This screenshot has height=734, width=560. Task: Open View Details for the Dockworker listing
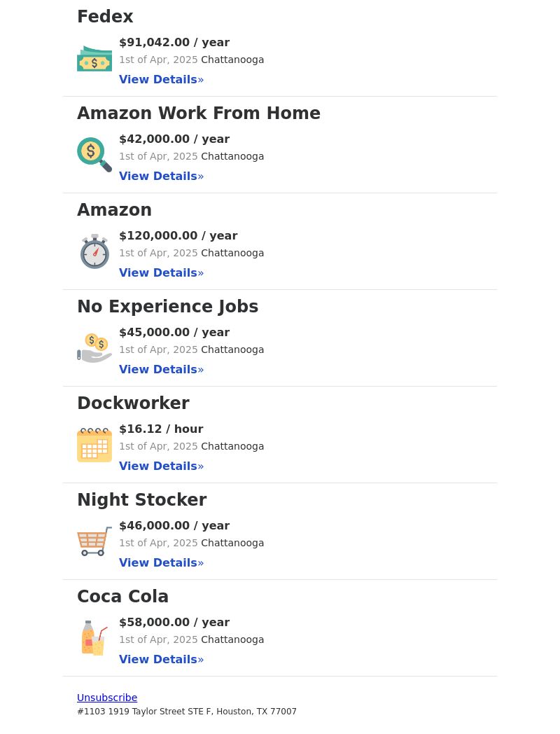click(162, 466)
